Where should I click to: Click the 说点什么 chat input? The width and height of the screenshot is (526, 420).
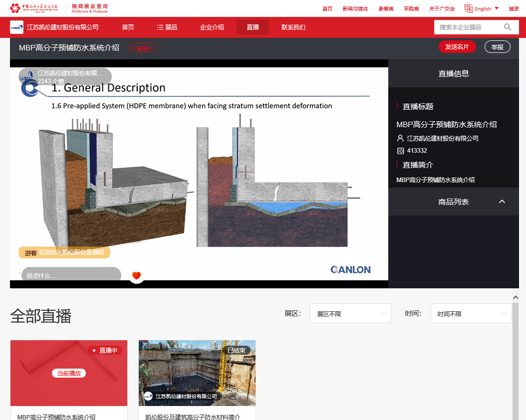click(71, 275)
